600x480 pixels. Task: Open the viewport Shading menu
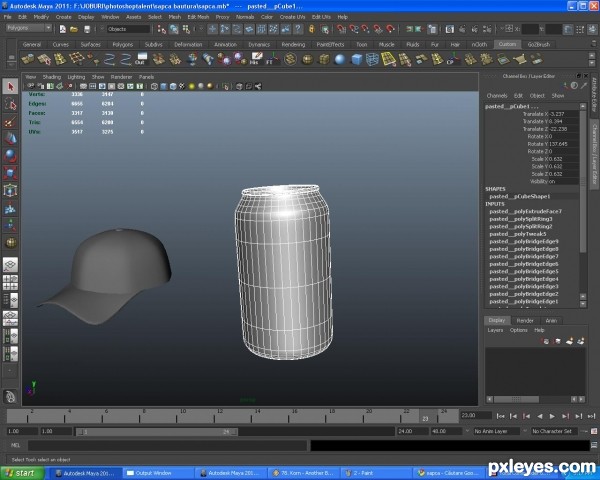coord(52,77)
